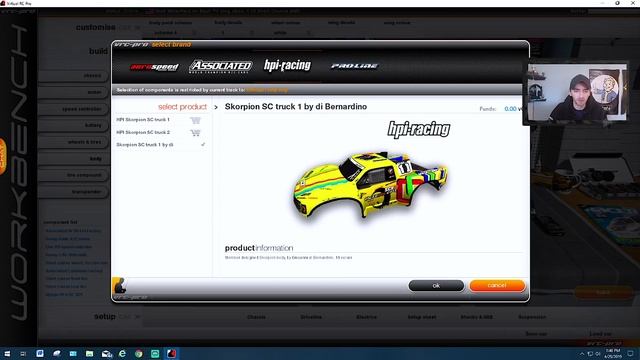Select Skorpion SC truck 1 by di product
Viewport: 640px width, 360px height.
(144, 145)
